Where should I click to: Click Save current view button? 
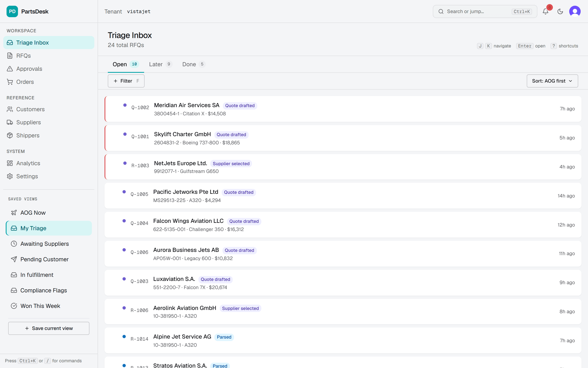pyautogui.click(x=49, y=328)
